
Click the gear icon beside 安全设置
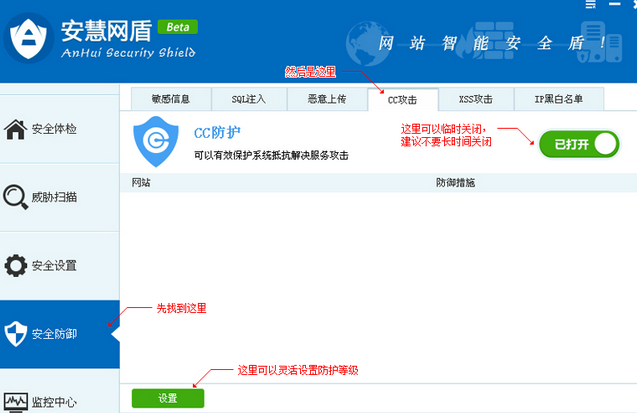(x=15, y=266)
